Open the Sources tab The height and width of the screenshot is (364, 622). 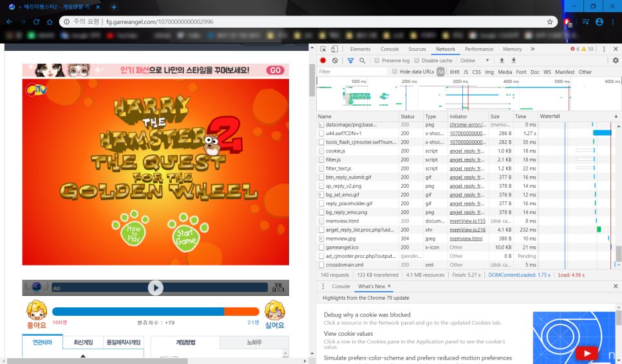coord(417,49)
